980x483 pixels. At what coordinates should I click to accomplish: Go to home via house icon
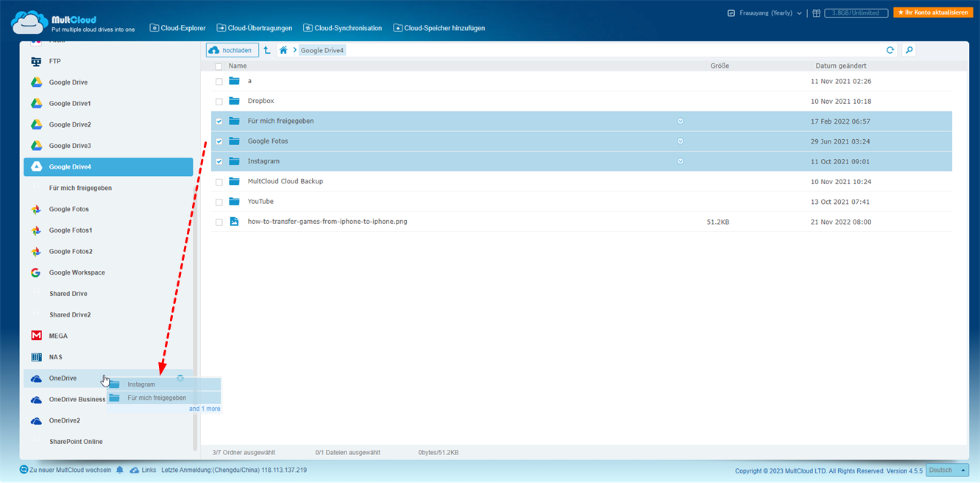(x=283, y=50)
